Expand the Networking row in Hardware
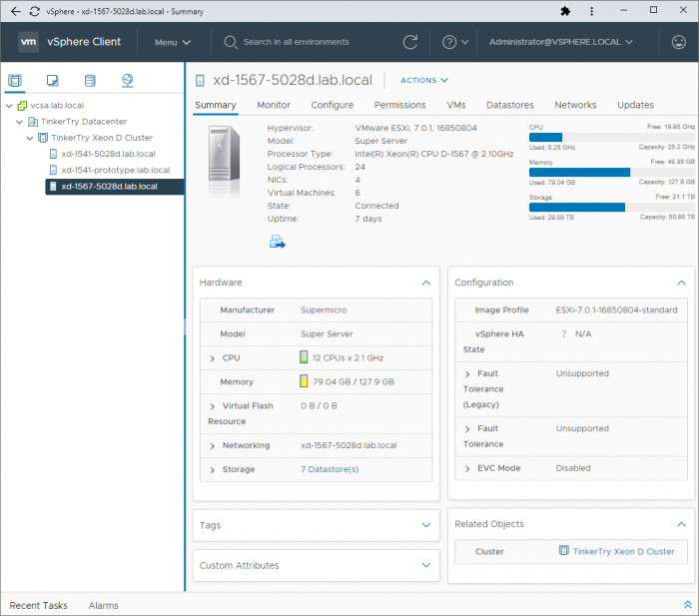Image resolution: width=699 pixels, height=616 pixels. [212, 446]
